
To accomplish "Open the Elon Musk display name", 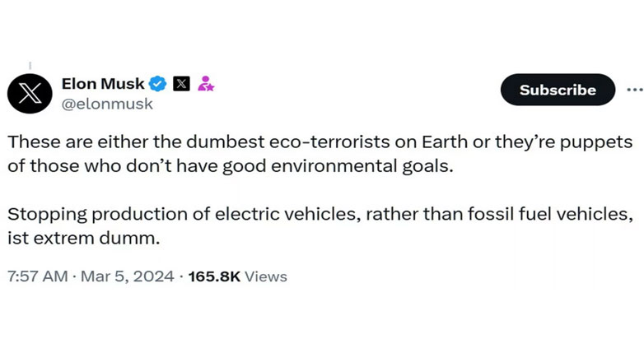I will click(103, 83).
